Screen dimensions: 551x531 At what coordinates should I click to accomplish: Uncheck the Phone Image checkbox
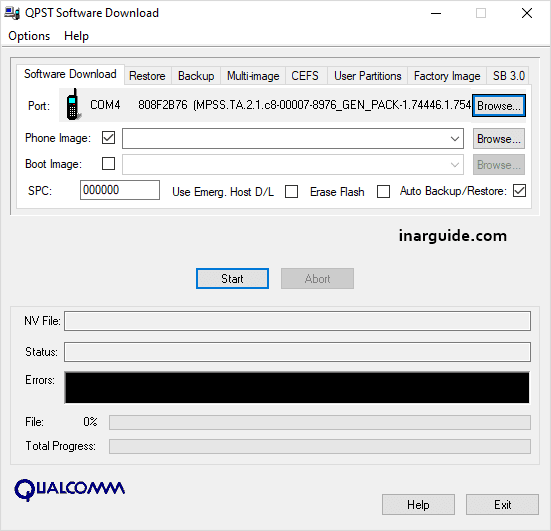(108, 137)
